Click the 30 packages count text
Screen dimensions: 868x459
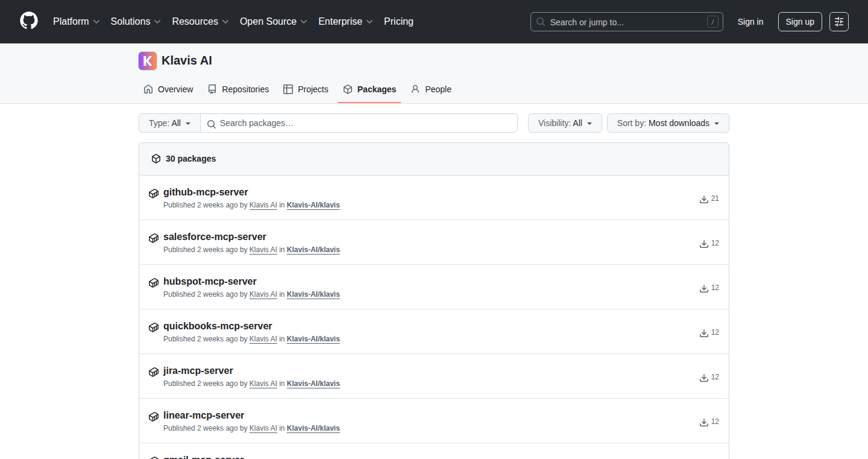tap(190, 159)
